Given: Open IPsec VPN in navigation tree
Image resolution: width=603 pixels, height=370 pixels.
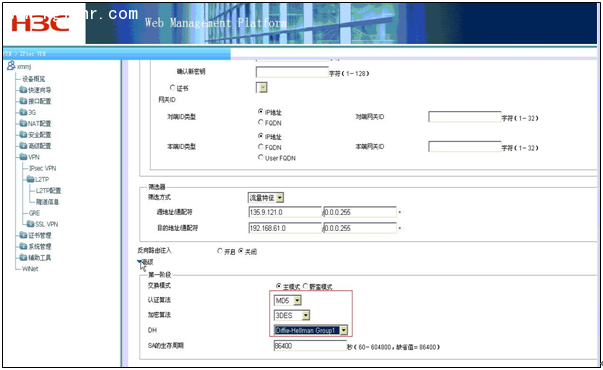Looking at the screenshot, I should (43, 168).
